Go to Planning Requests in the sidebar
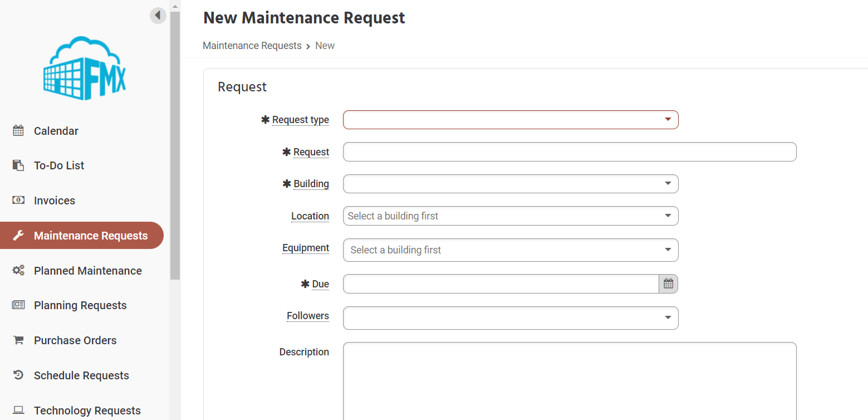The width and height of the screenshot is (868, 420). [80, 305]
